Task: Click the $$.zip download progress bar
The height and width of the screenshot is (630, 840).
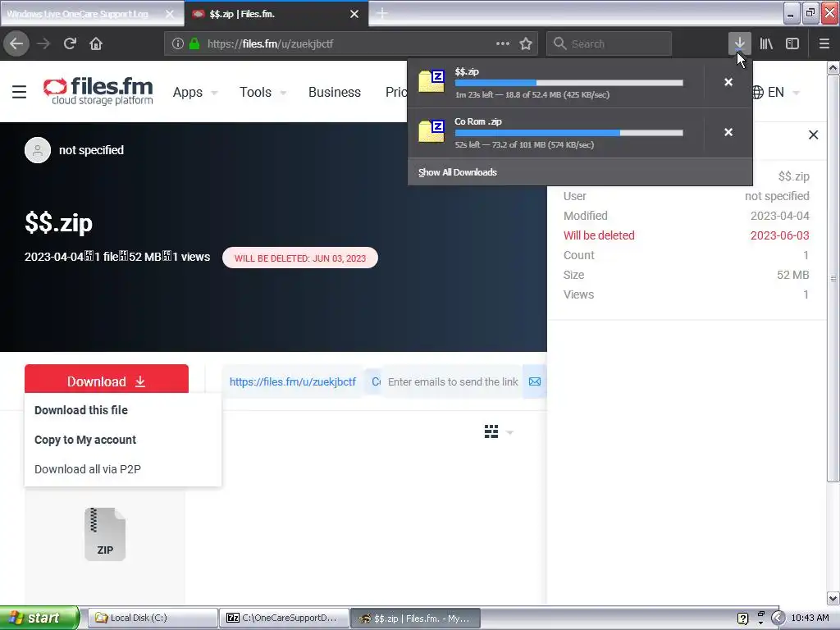Action: tap(569, 83)
